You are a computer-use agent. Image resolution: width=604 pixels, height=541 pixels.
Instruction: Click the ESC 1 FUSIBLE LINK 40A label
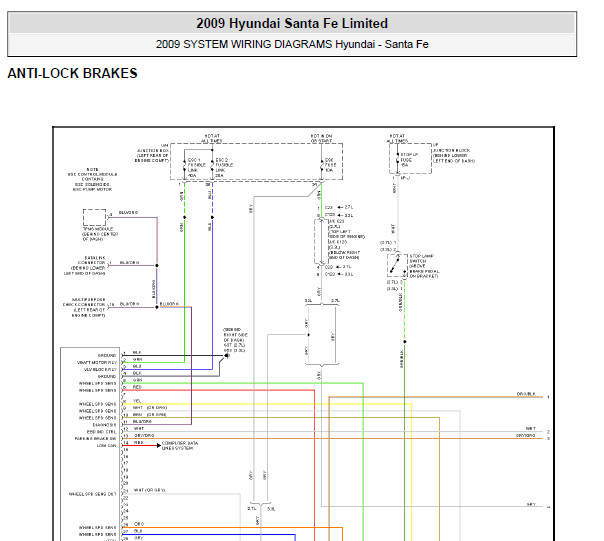[197, 168]
